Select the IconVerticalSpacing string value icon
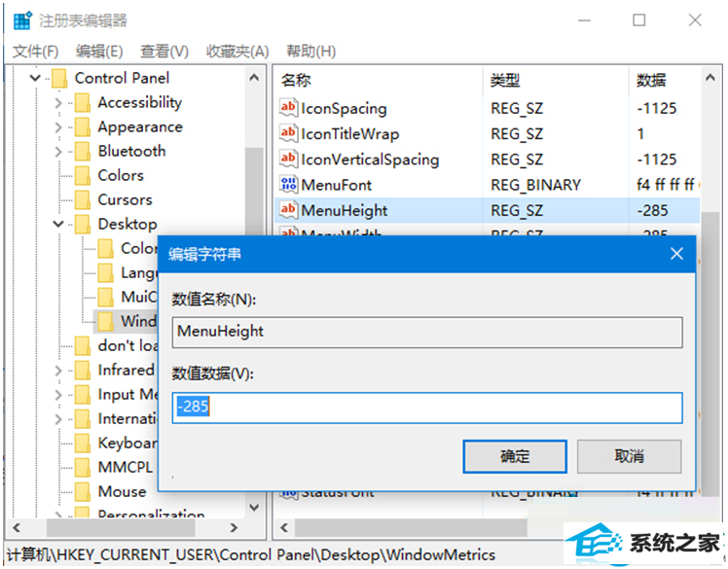 (x=288, y=159)
